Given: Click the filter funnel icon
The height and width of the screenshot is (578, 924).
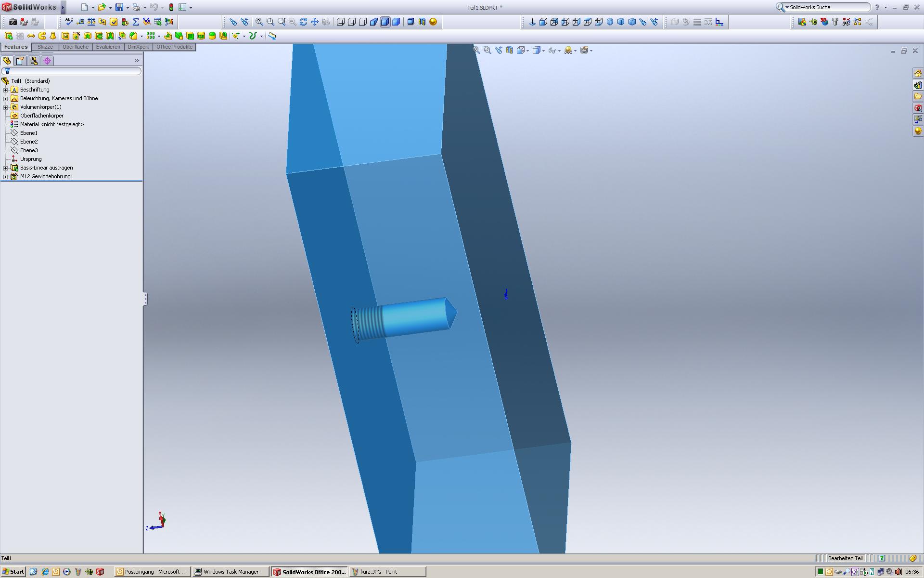Looking at the screenshot, I should [x=7, y=71].
